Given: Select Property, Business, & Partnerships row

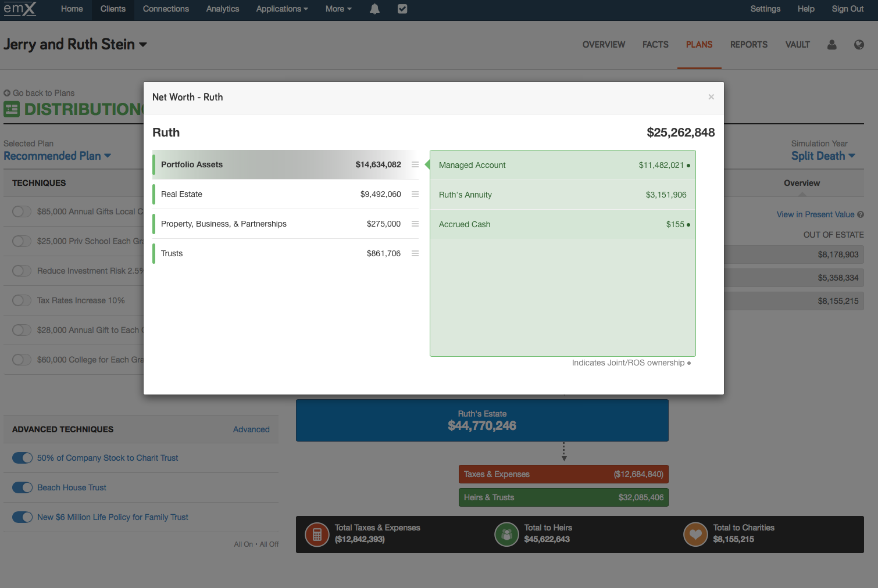Looking at the screenshot, I should 285,224.
